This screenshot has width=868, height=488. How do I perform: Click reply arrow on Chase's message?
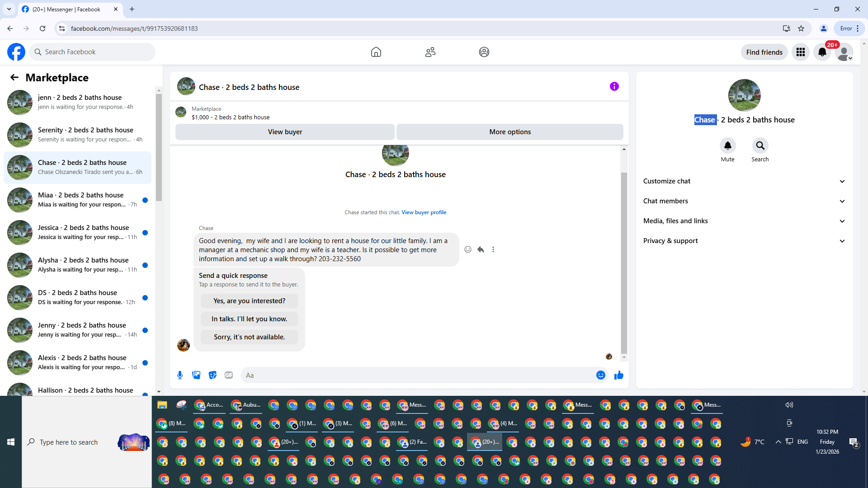click(481, 249)
